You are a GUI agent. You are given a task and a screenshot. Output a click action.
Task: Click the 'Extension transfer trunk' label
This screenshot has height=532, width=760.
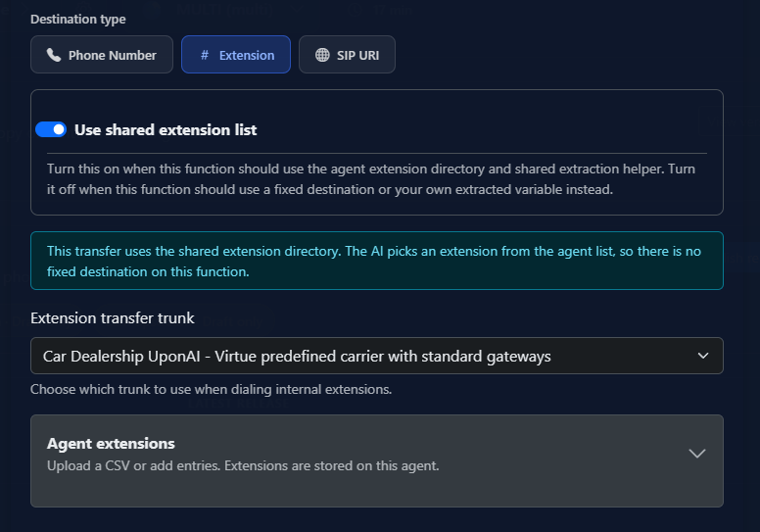coord(112,318)
